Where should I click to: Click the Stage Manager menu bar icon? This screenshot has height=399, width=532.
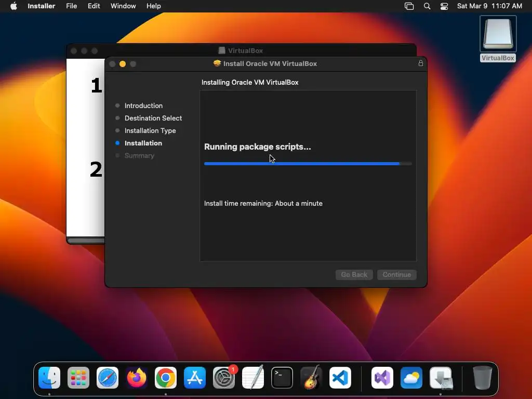(x=409, y=6)
